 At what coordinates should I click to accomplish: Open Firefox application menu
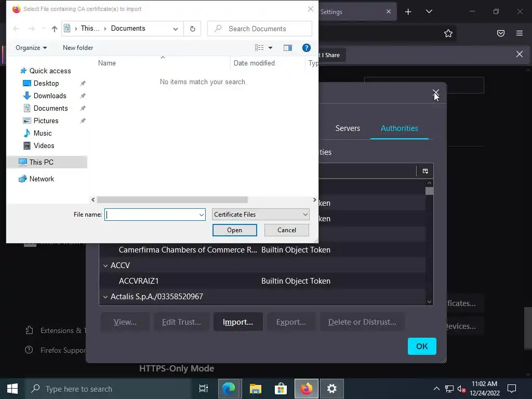(519, 33)
